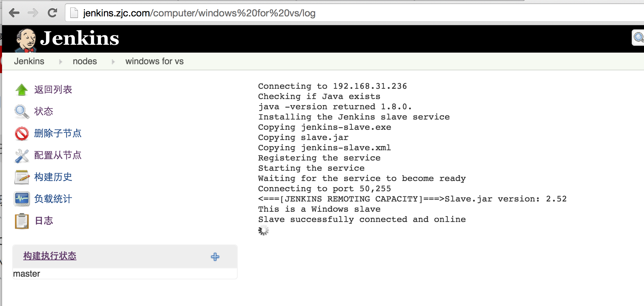
Task: Click green up arrow icon for 返回列表
Action: point(22,90)
